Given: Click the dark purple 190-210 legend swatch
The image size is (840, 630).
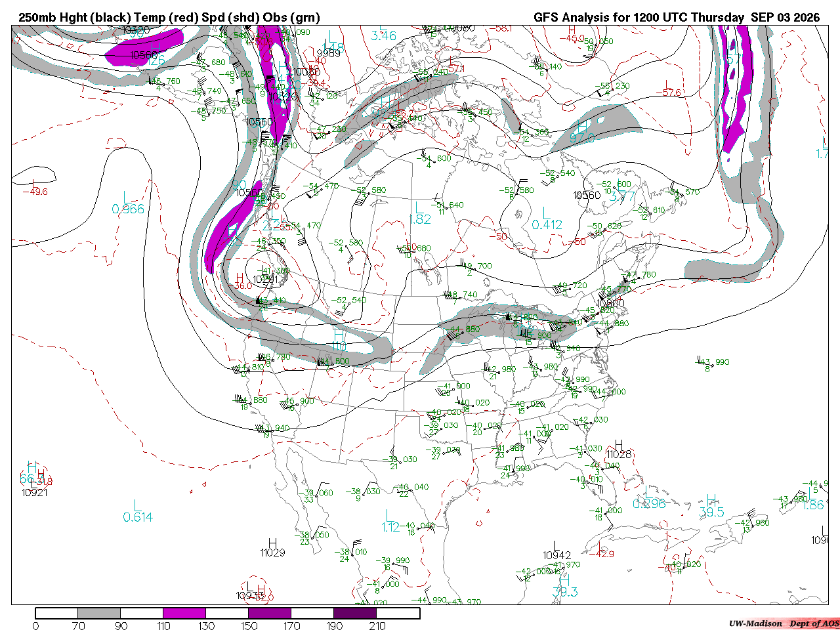Looking at the screenshot, I should (x=356, y=613).
